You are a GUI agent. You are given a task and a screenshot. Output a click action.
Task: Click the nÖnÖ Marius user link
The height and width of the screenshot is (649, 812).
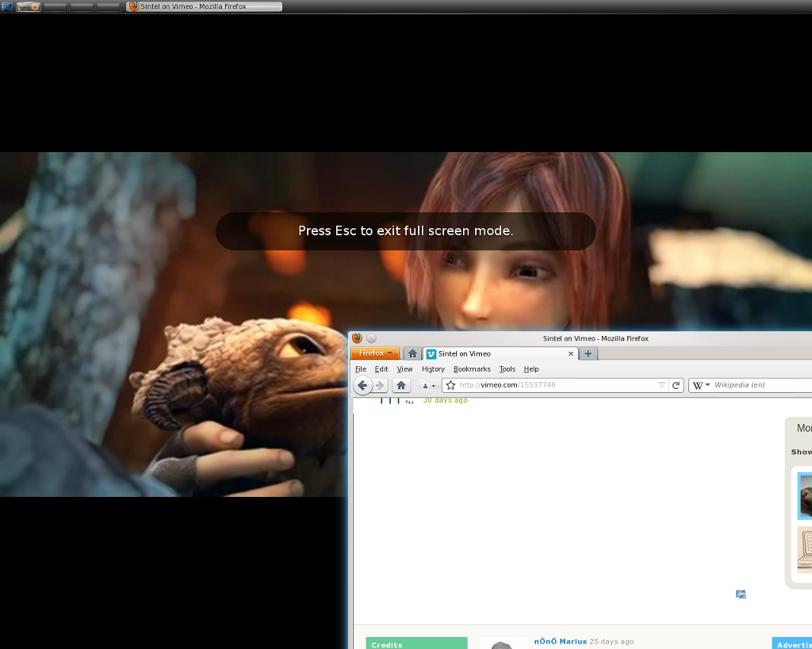[x=560, y=641]
